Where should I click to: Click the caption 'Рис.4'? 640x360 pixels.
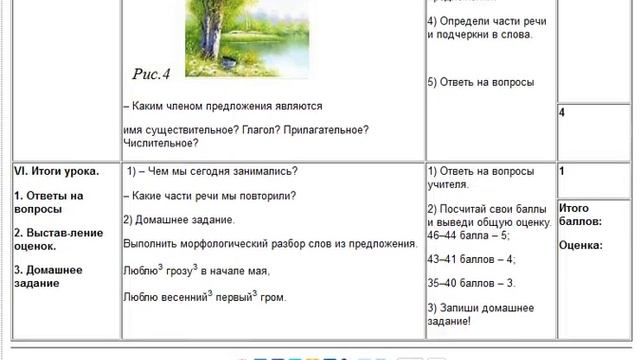tap(151, 74)
